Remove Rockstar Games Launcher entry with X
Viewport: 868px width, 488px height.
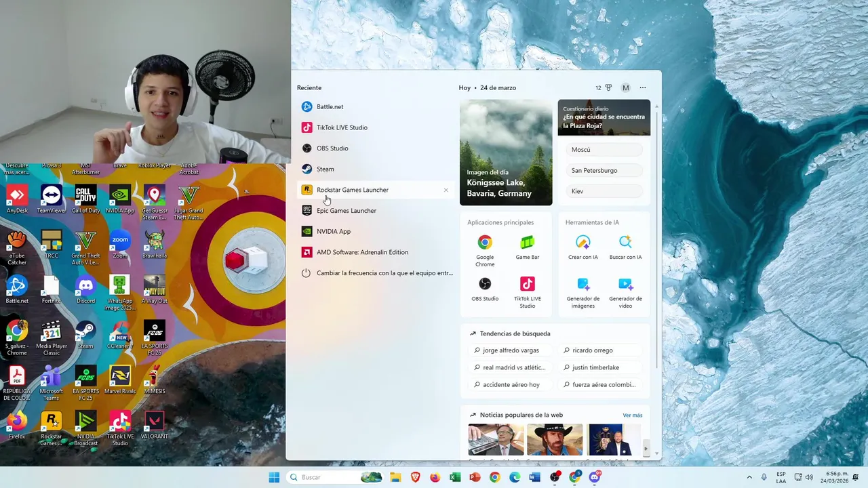point(446,190)
